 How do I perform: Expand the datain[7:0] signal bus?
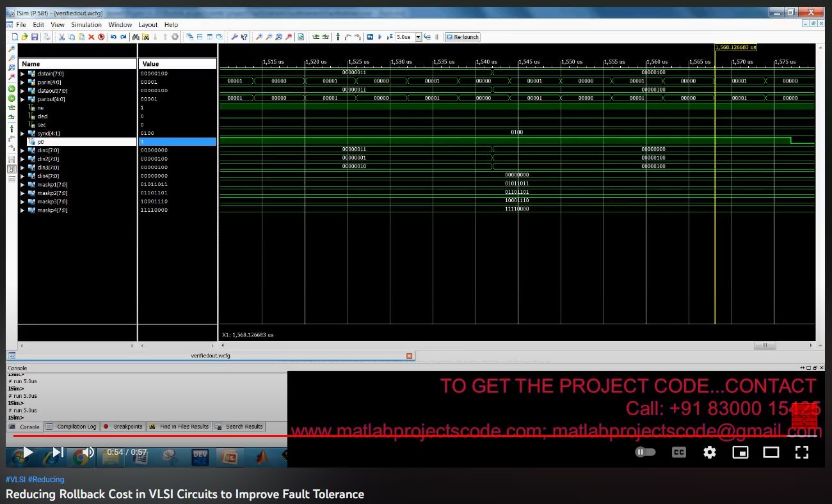point(23,74)
